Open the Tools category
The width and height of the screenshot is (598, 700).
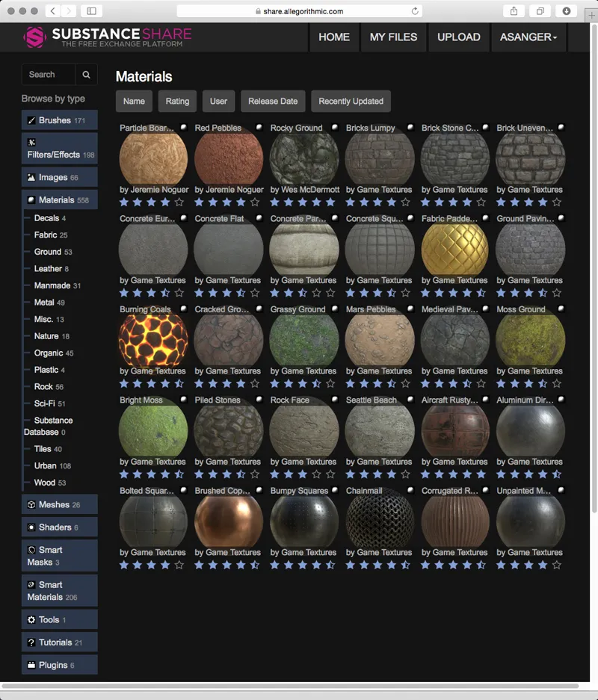[x=59, y=619]
